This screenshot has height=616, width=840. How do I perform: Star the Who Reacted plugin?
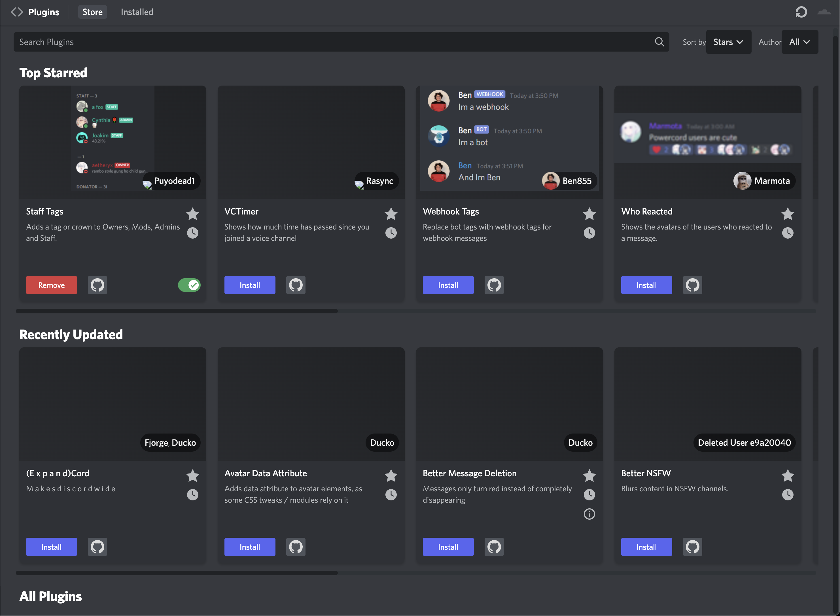point(787,214)
